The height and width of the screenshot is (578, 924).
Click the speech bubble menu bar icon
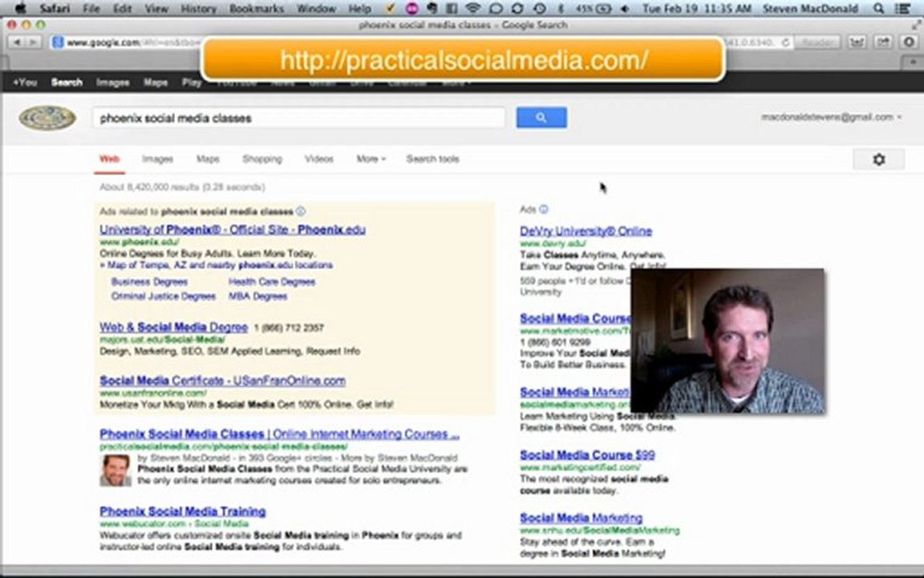click(x=496, y=8)
